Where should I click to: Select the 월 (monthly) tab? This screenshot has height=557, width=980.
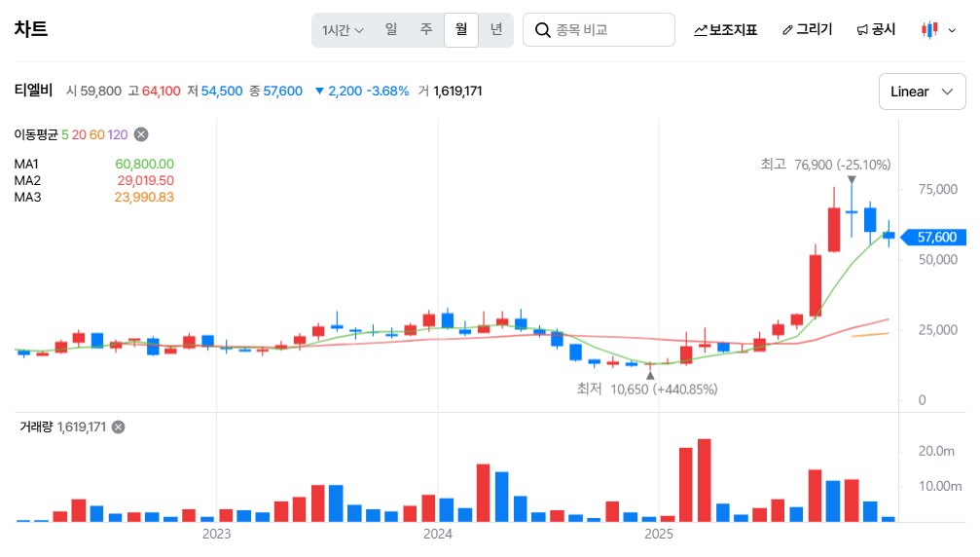coord(461,29)
